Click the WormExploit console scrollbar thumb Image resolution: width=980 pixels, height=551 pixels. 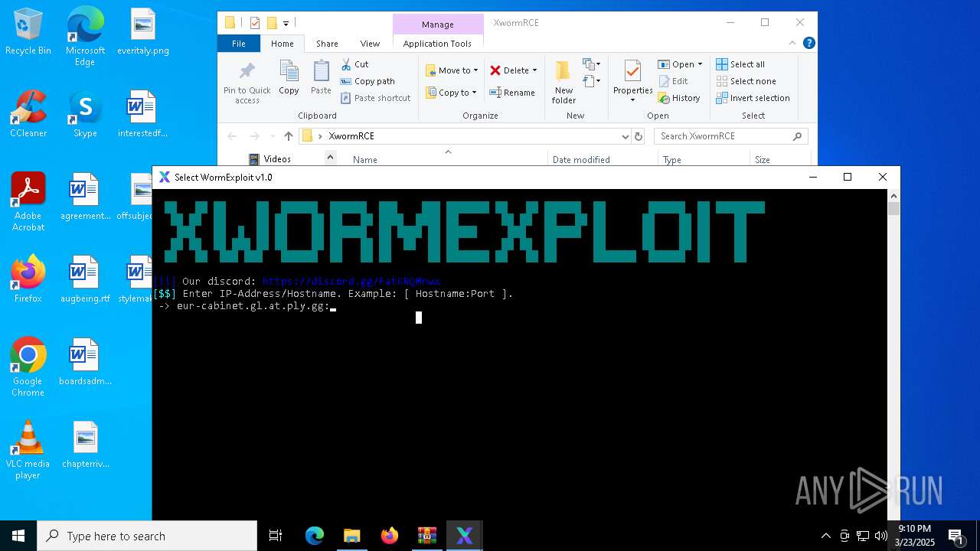tap(893, 209)
